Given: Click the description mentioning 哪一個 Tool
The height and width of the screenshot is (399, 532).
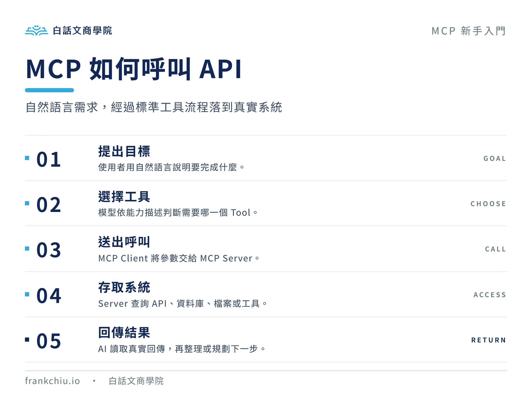Looking at the screenshot, I should pyautogui.click(x=178, y=213).
